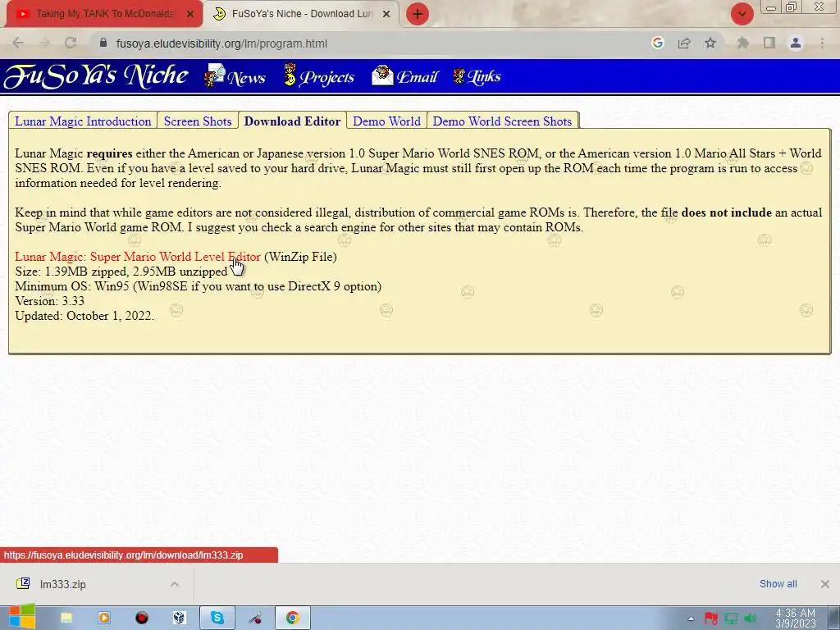The height and width of the screenshot is (630, 840).
Task: Open Skype from the taskbar
Action: [217, 618]
